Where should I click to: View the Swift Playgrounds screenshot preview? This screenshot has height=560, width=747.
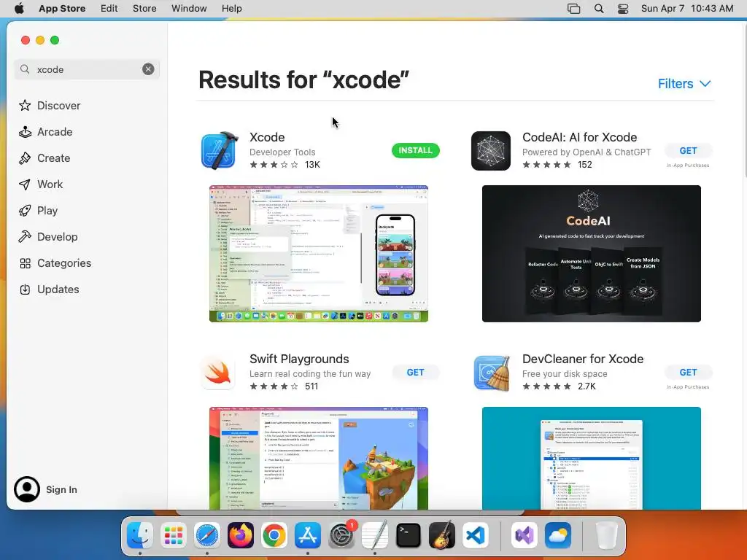(x=319, y=458)
